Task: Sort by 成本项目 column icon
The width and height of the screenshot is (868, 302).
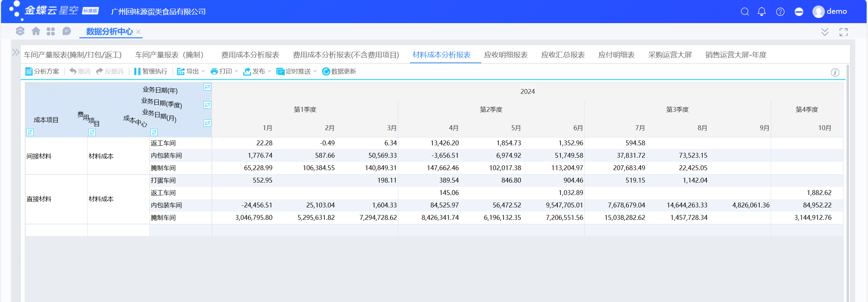Action: coord(30,132)
